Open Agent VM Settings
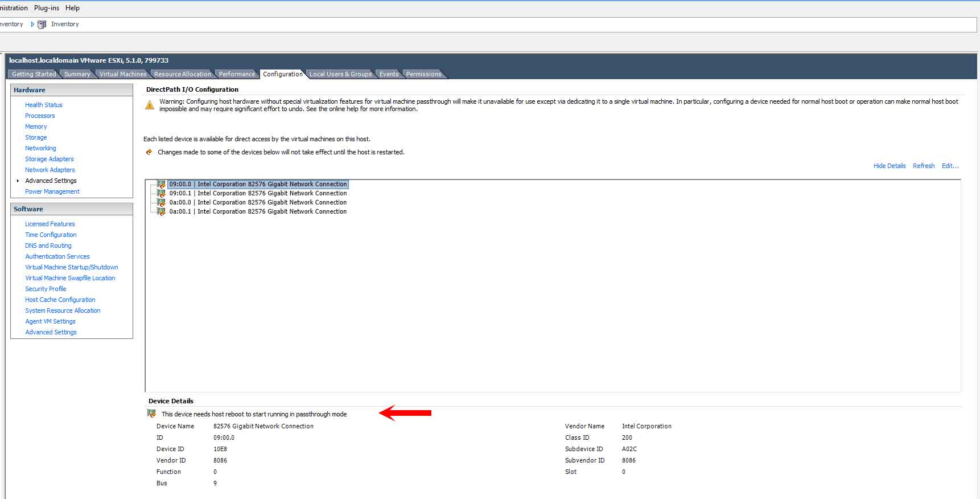Viewport: 980px width, 499px height. tap(50, 321)
